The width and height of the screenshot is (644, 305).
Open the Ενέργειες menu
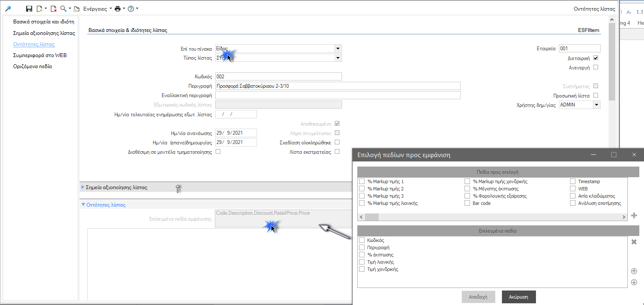pos(97,9)
